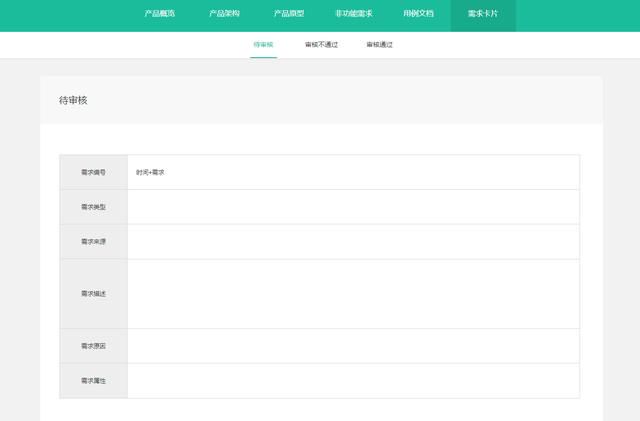Click the 待审核 panel heading

(73, 100)
